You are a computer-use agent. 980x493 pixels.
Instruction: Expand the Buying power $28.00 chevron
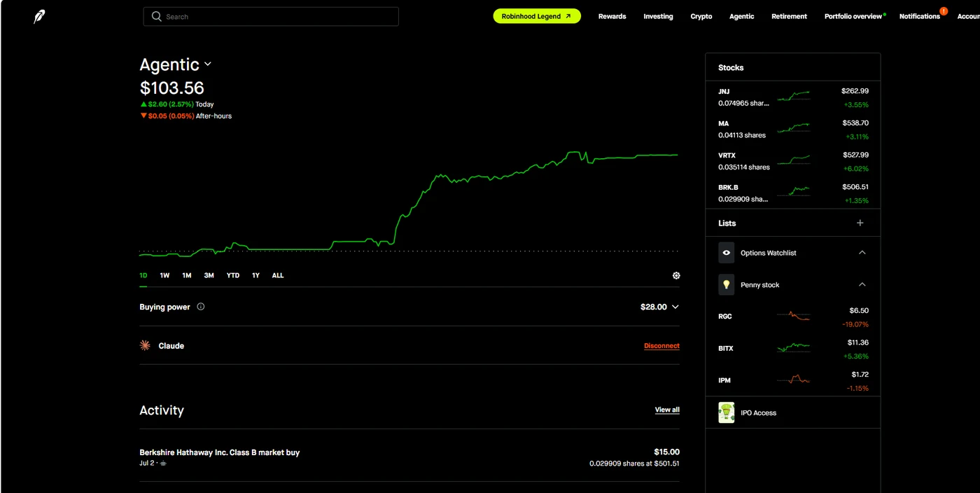tap(675, 307)
